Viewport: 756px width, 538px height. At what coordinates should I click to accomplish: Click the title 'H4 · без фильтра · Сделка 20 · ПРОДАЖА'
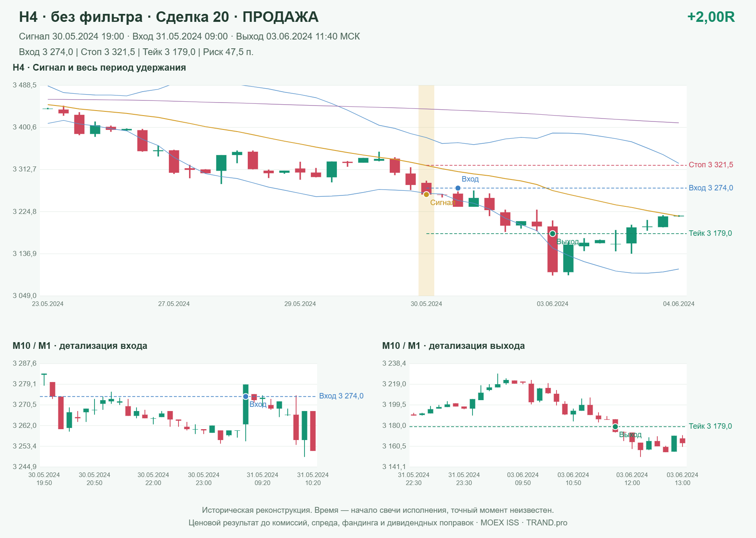[x=169, y=17]
